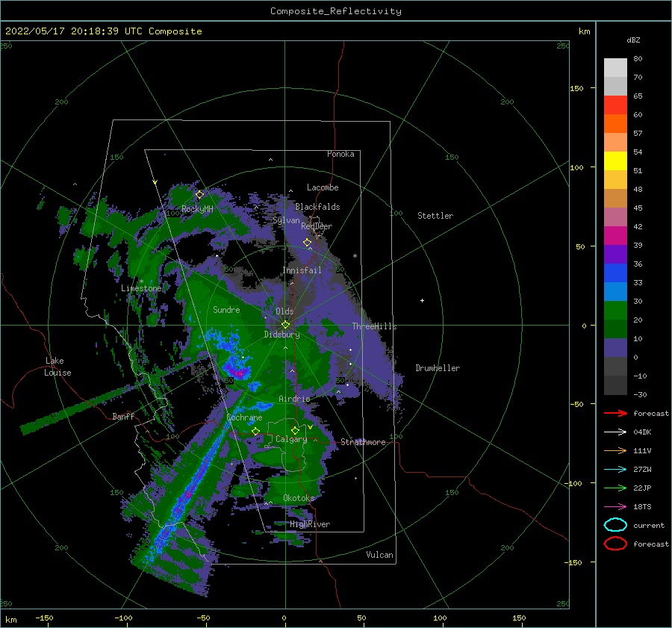The image size is (672, 628).
Task: Click the Ponoka city label
Action: [340, 154]
